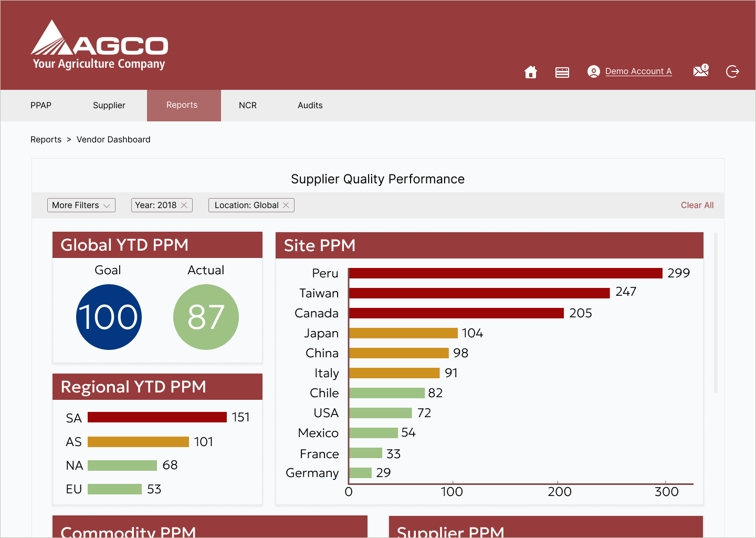Select the Mexico bar in Site PPM
Screen dimensions: 756x538
click(x=373, y=433)
